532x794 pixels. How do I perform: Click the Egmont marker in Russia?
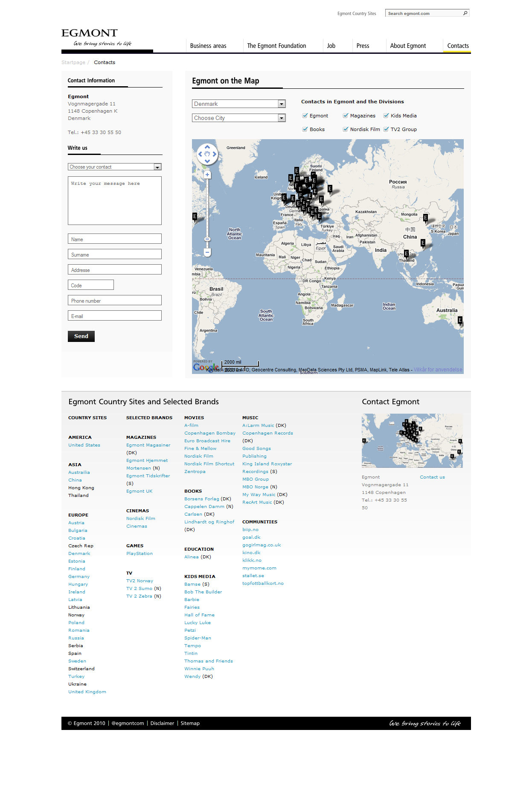pos(330,189)
